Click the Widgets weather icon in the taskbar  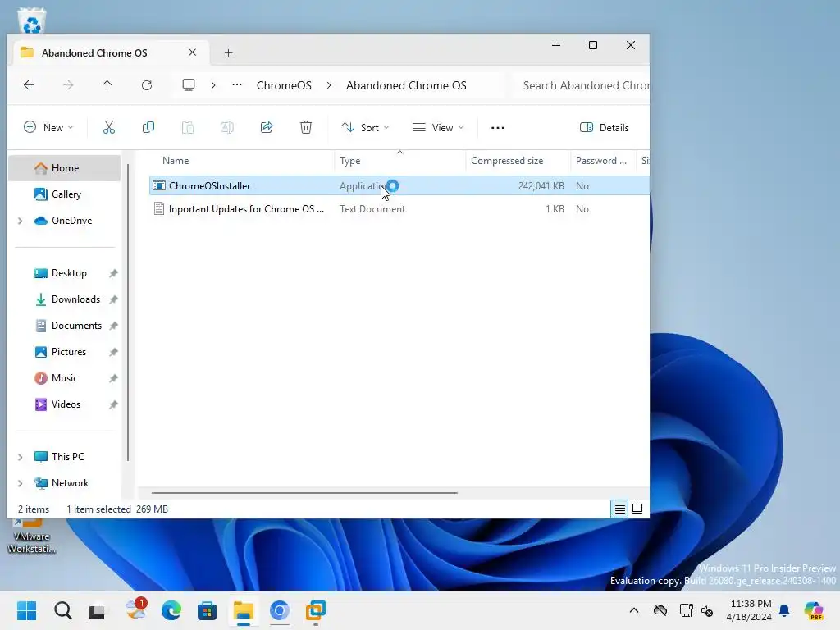pos(135,610)
